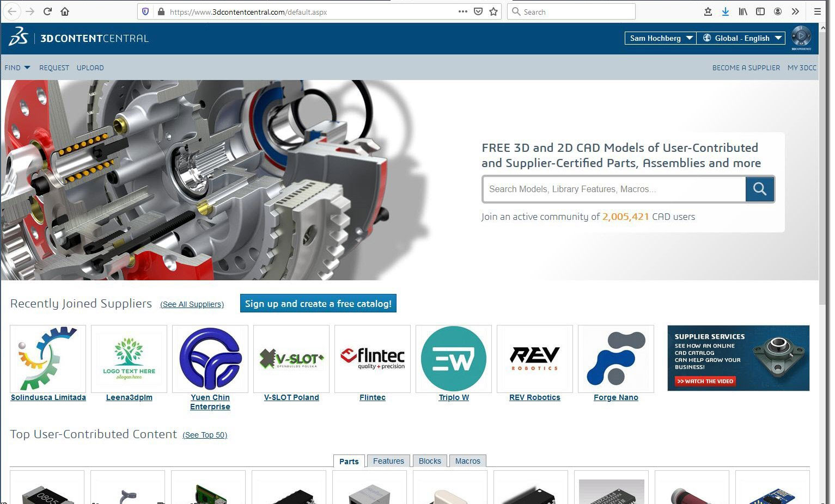Expand the FIND menu
This screenshot has height=504, width=835.
[17, 67]
